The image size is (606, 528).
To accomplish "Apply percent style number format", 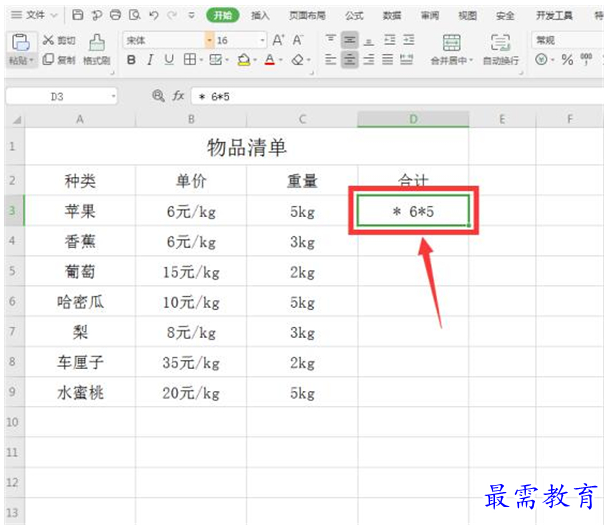I will [x=567, y=60].
